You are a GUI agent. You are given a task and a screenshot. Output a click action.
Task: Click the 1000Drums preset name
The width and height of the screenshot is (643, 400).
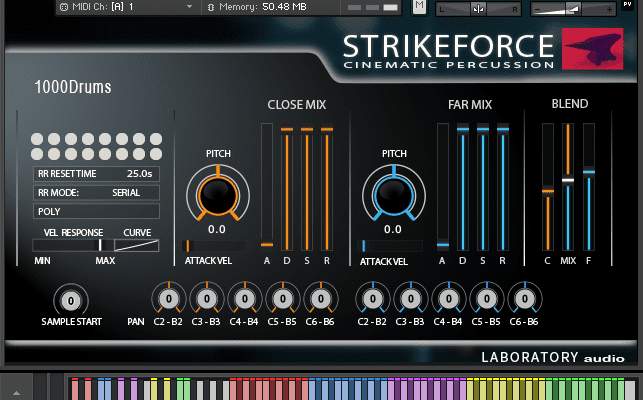pos(73,87)
